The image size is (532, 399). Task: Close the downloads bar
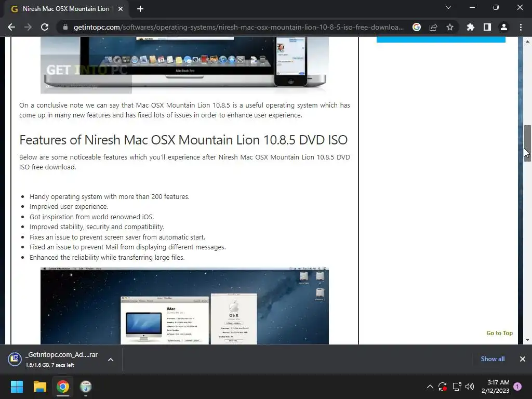[x=523, y=359]
